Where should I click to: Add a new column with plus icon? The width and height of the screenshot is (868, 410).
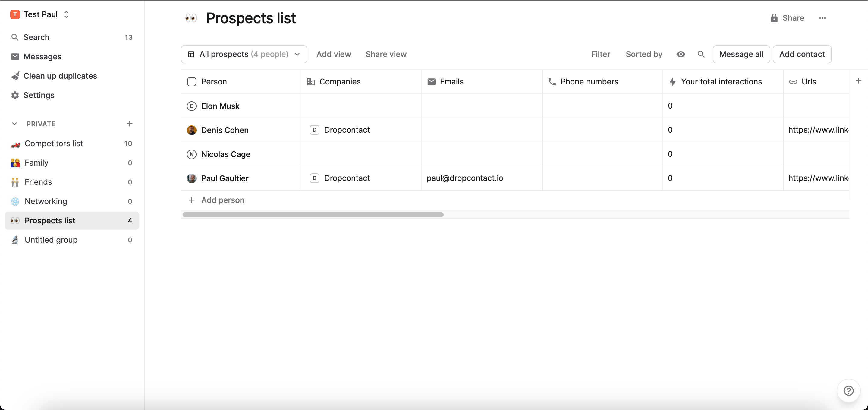point(858,81)
